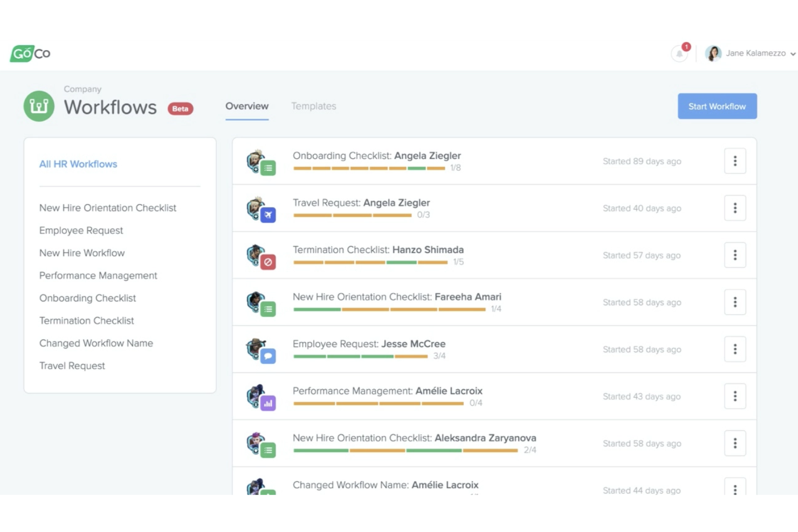Select the Overview tab
798x532 pixels.
[x=247, y=106]
